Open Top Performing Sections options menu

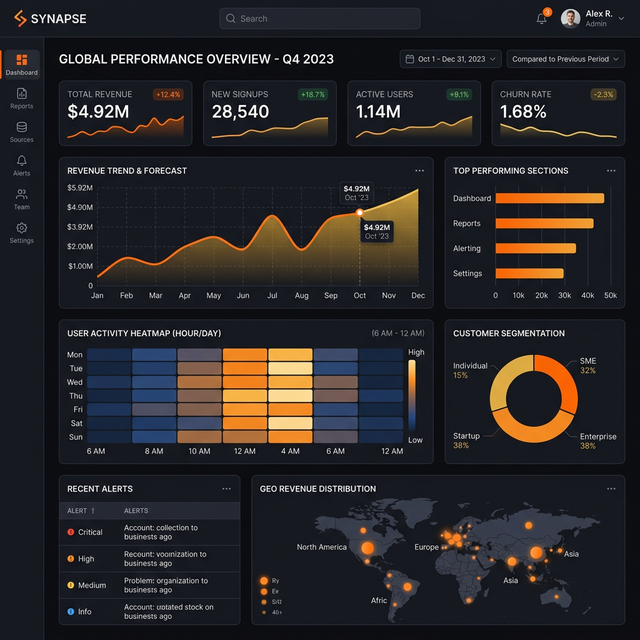611,171
